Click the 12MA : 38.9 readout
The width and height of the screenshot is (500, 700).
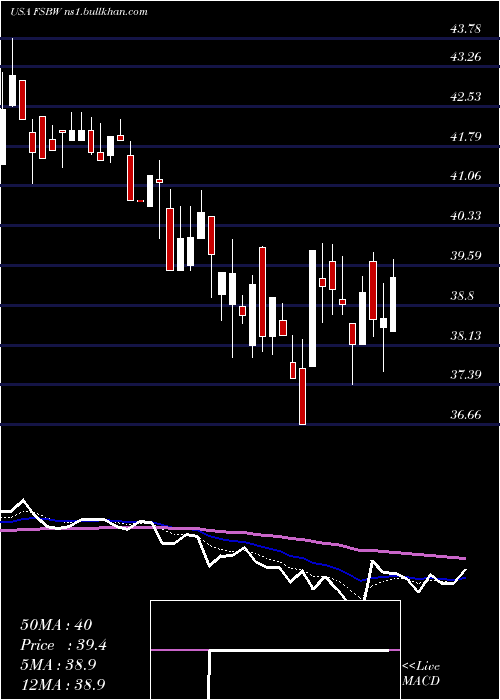(62, 684)
